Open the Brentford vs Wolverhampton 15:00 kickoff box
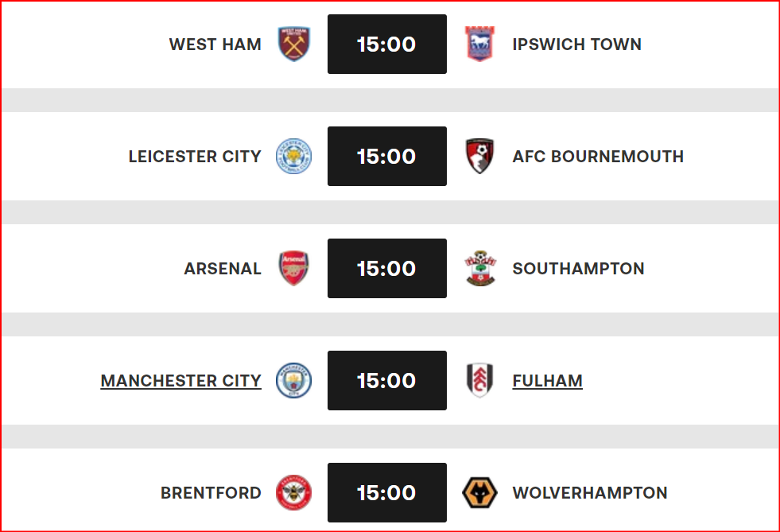 [x=387, y=493]
